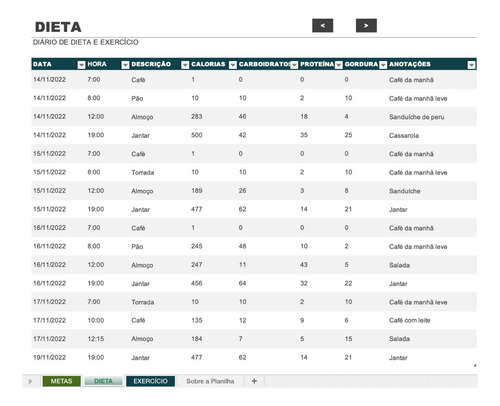Click the sheet tabs scroll arrow

pyautogui.click(x=30, y=381)
